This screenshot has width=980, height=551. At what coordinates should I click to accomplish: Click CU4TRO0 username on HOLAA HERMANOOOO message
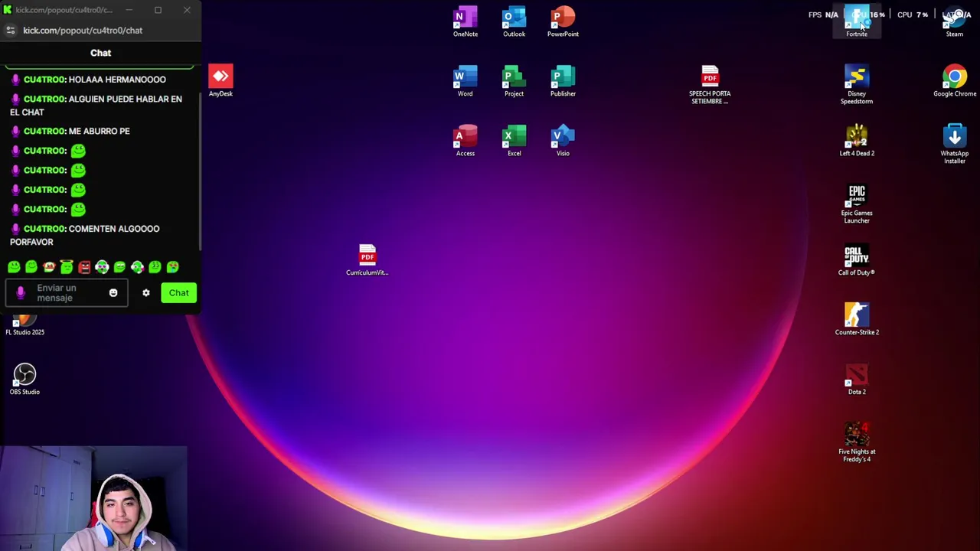tap(44, 80)
